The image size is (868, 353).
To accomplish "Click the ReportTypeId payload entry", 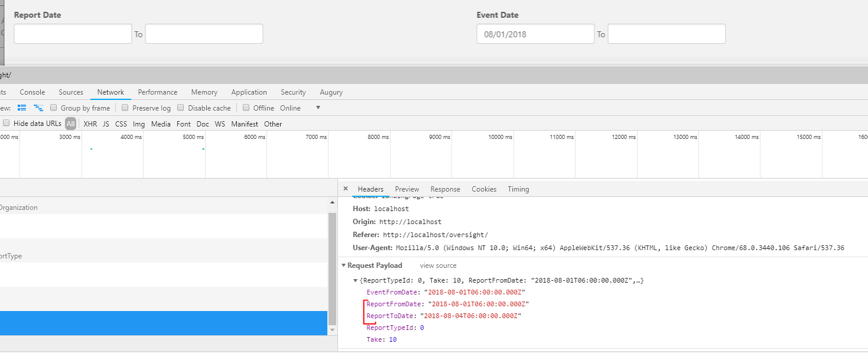I will click(395, 328).
